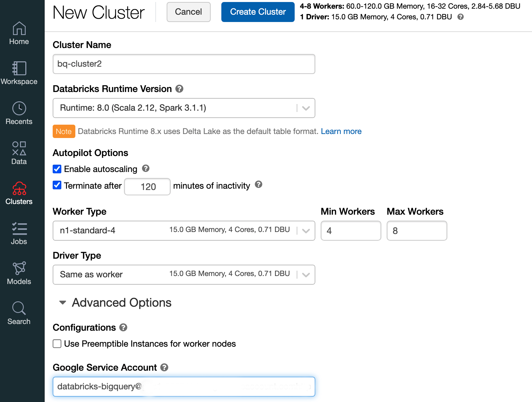Screen dimensions: 532x402
Task: Enable Use Preemptible Instances for worker nodes
Action: point(57,344)
